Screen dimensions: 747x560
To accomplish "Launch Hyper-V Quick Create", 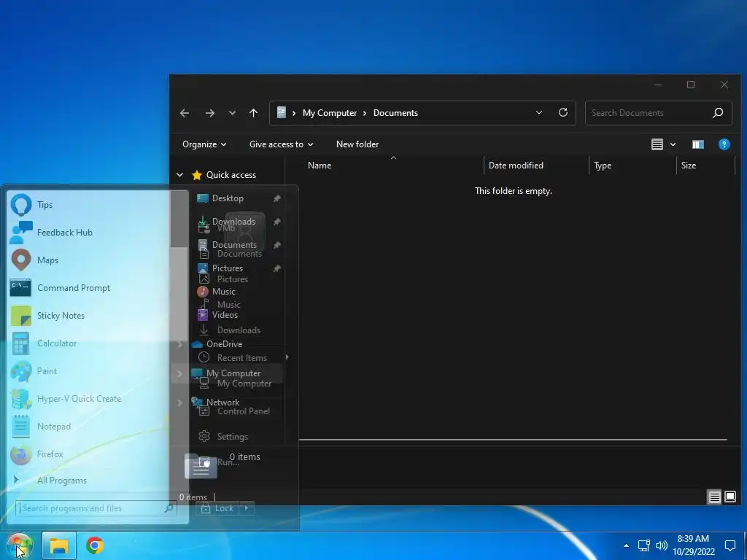I will click(89, 399).
